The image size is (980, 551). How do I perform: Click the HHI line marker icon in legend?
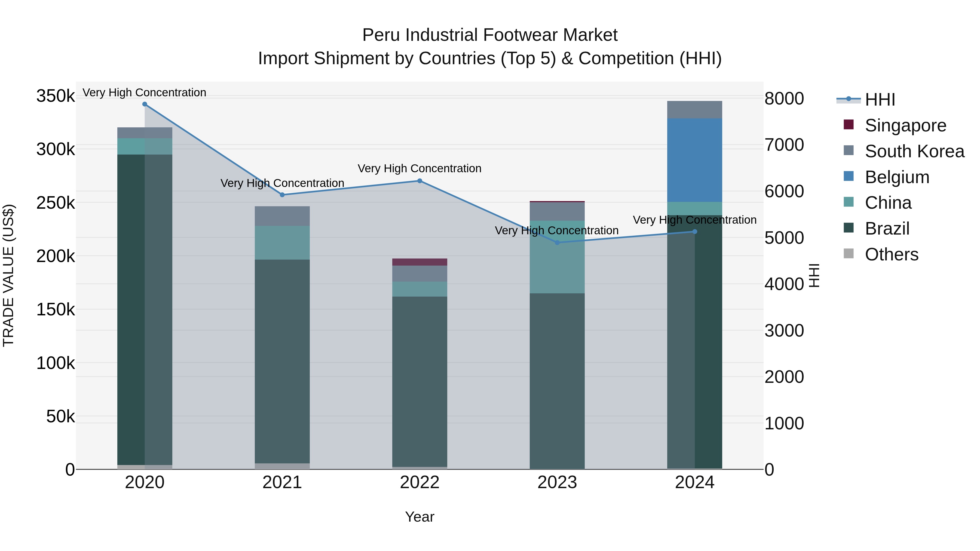(848, 99)
